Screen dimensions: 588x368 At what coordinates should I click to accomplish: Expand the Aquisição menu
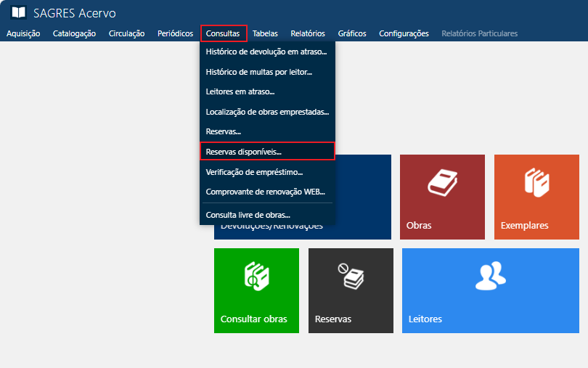[x=23, y=33]
